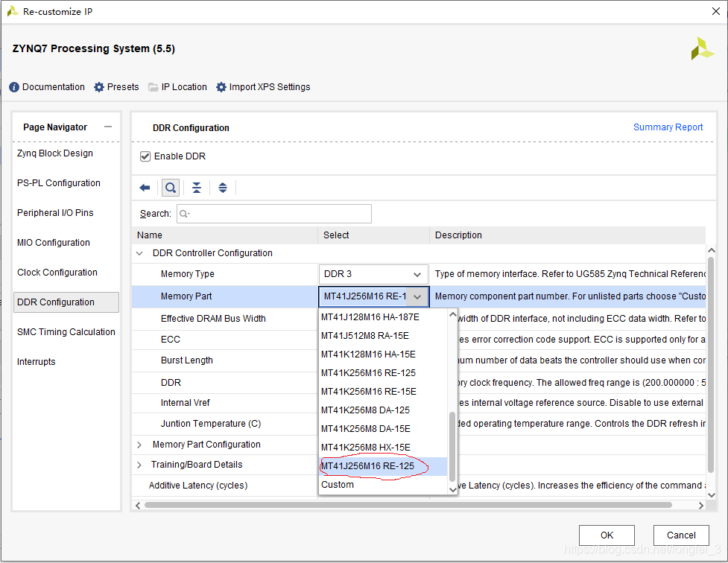Select DDR Configuration page
728x563 pixels.
[66, 302]
